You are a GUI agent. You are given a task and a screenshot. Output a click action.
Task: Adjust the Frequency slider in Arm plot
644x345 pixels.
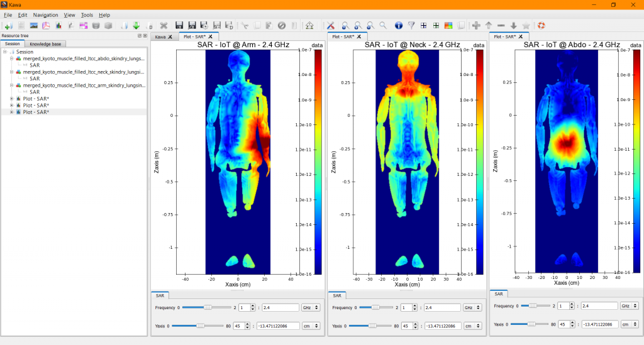[x=207, y=307]
